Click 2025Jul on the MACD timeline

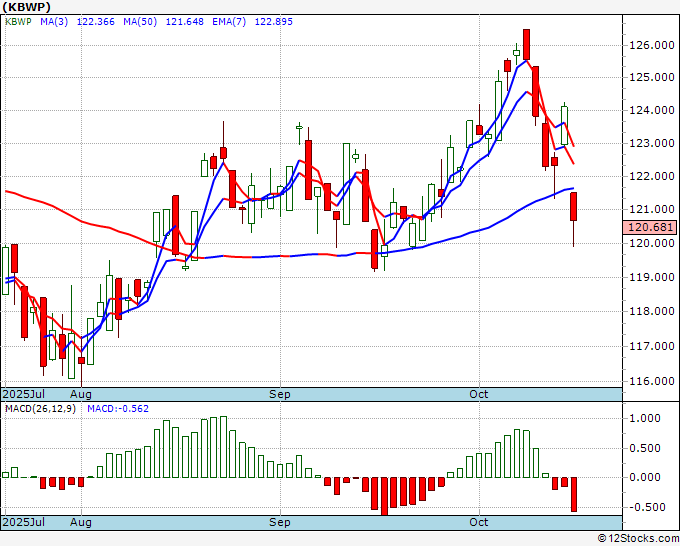(23, 522)
